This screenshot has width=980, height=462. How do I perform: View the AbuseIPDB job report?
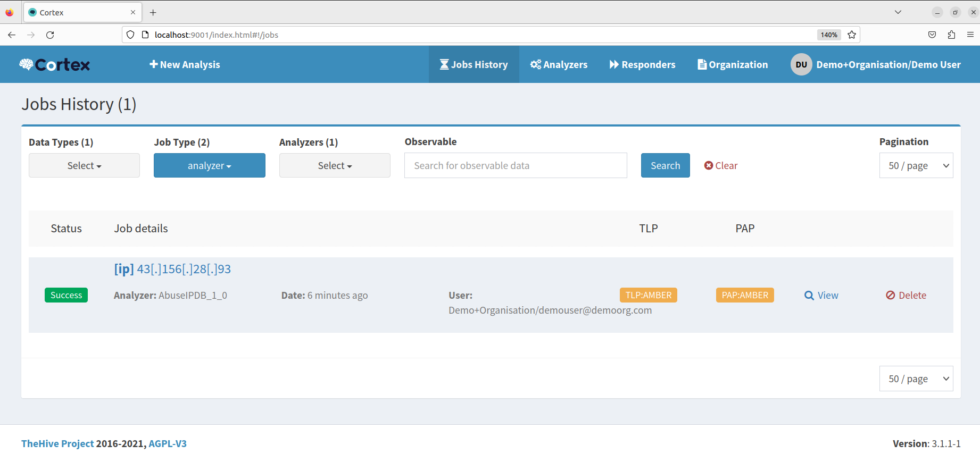(x=821, y=295)
